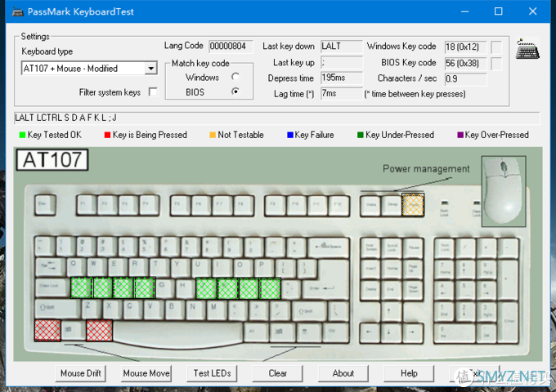Click the mouse picture on the keyboard
Image resolution: width=556 pixels, height=392 pixels.
click(504, 191)
